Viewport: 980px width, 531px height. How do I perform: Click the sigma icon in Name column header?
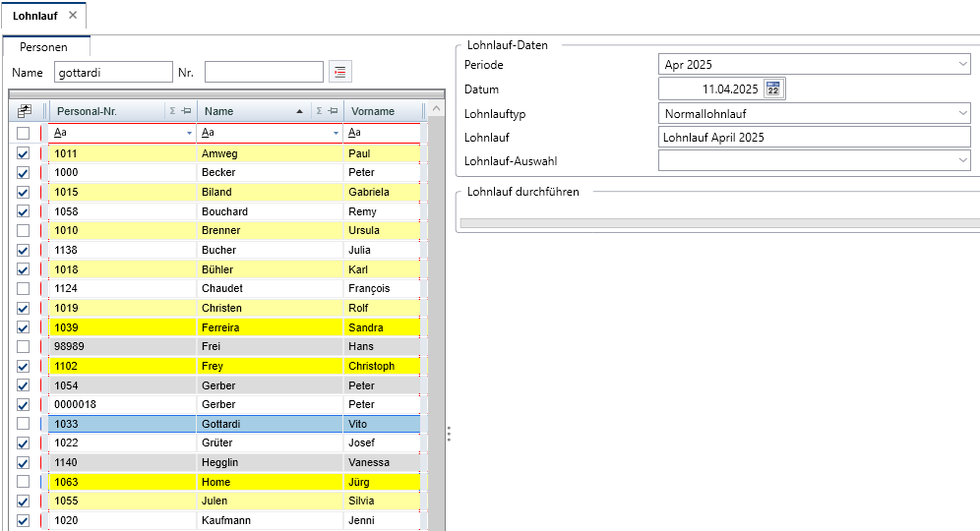319,111
